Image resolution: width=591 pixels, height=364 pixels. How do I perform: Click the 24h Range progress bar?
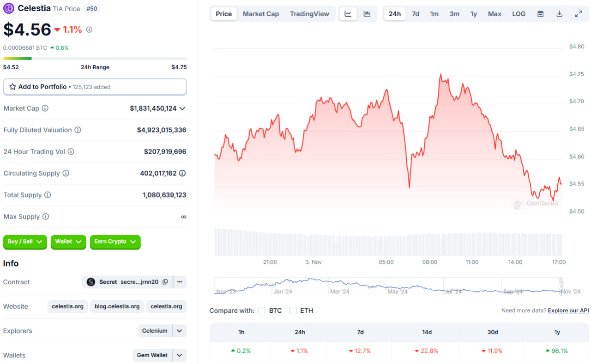95,59
